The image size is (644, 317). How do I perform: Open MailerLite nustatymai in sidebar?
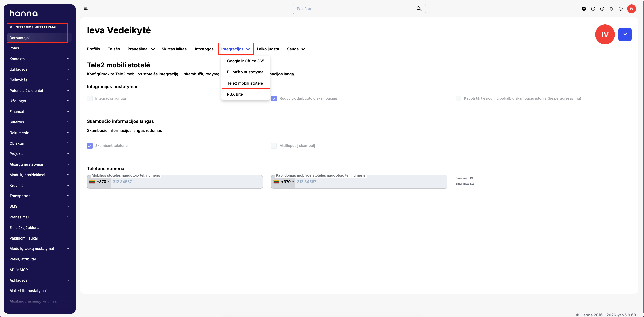[39, 291]
